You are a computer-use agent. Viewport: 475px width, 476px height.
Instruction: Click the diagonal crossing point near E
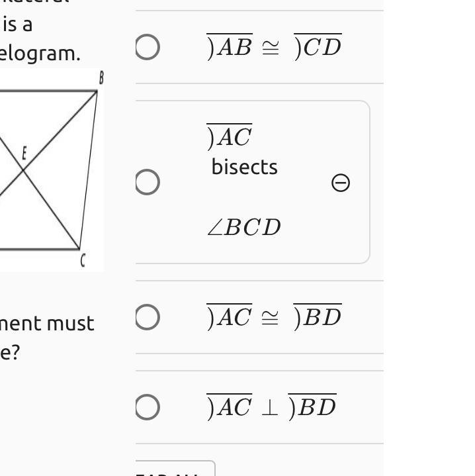click(23, 170)
